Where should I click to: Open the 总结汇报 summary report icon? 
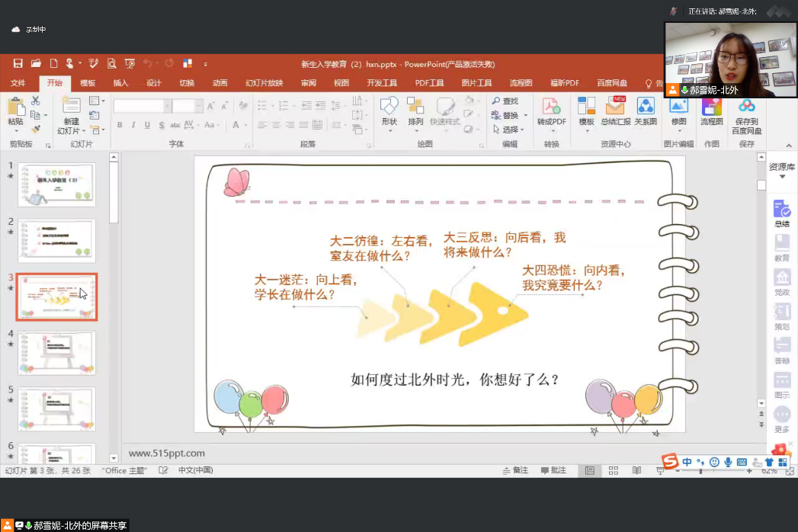(x=615, y=111)
